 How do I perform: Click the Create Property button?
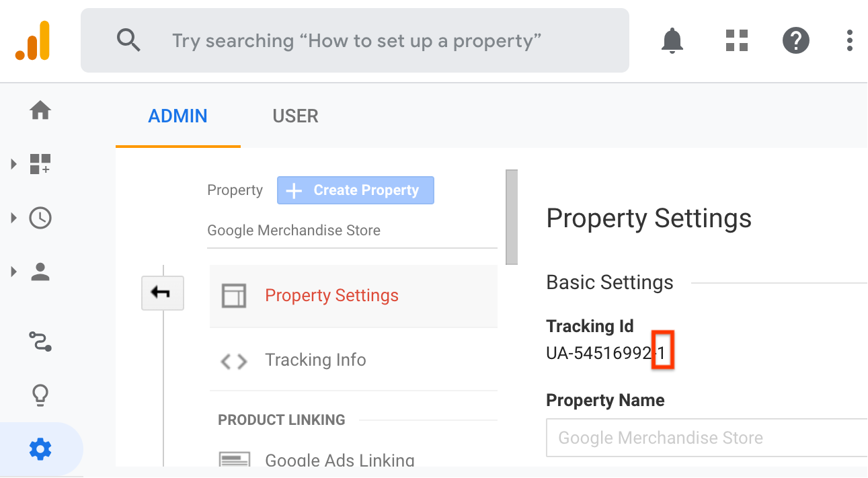point(355,190)
